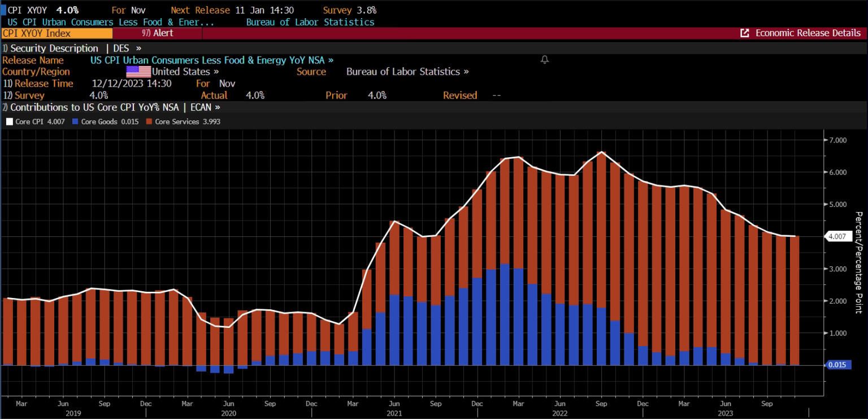Expand the United States country link
The height and width of the screenshot is (419, 868).
tap(185, 72)
